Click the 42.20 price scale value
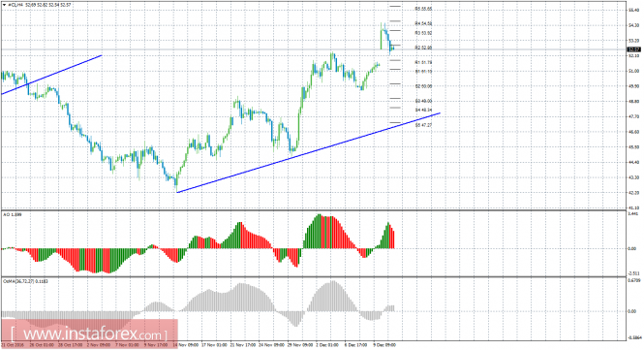The width and height of the screenshot is (644, 350). [633, 193]
